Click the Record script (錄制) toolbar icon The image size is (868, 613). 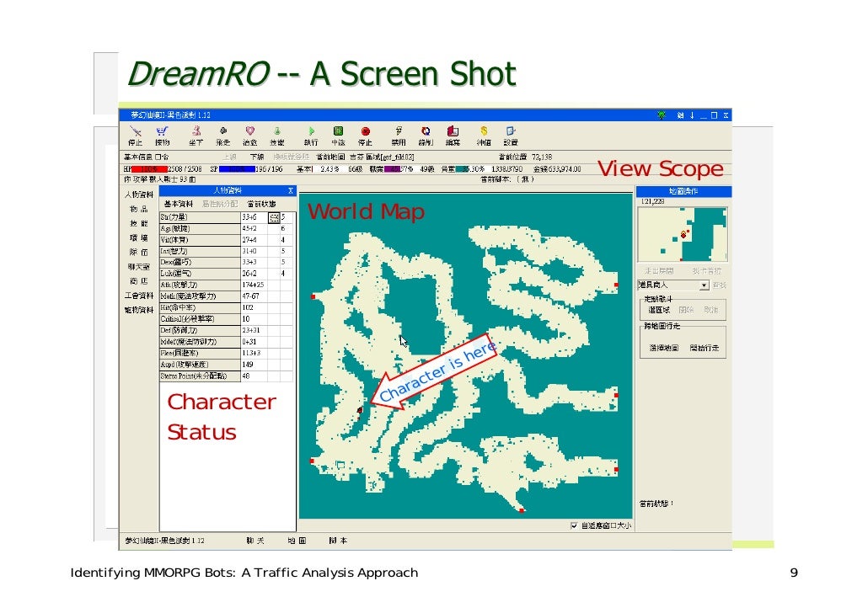tap(425, 131)
